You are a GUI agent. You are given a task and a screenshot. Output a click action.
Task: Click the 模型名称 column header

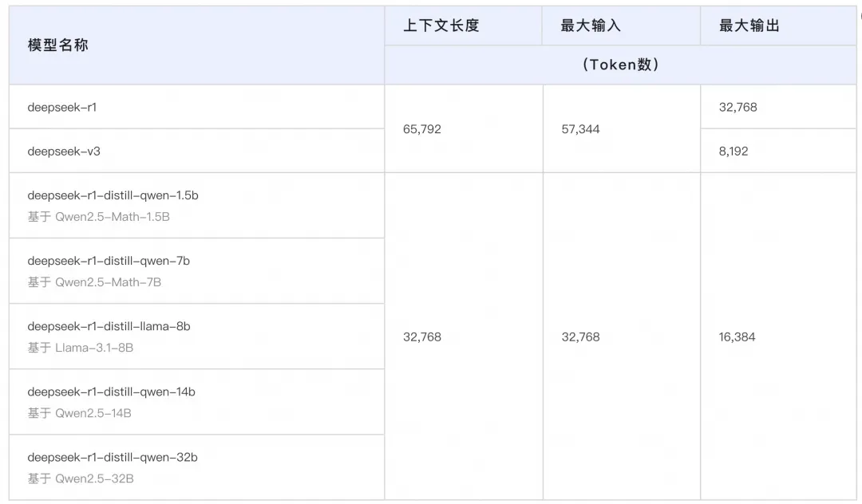coord(57,45)
